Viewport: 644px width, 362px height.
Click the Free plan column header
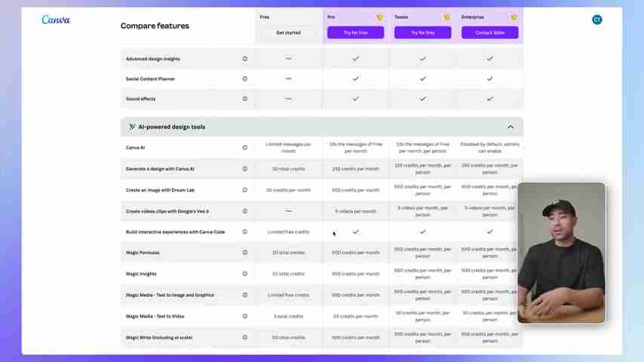click(x=265, y=17)
